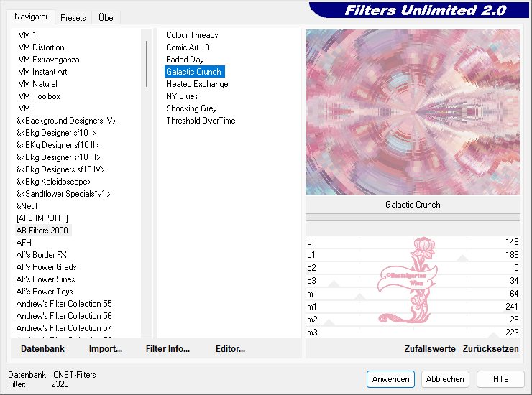Select Alf's Power Toys category
This screenshot has width=532, height=395.
click(x=45, y=292)
